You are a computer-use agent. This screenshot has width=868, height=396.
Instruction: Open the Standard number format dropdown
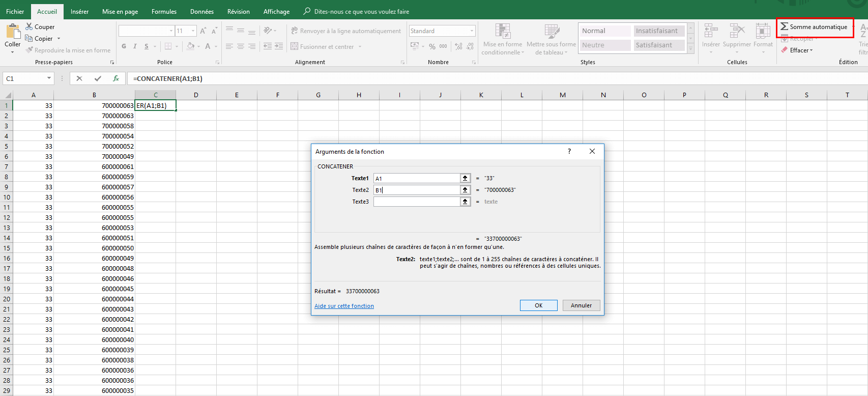pos(472,31)
